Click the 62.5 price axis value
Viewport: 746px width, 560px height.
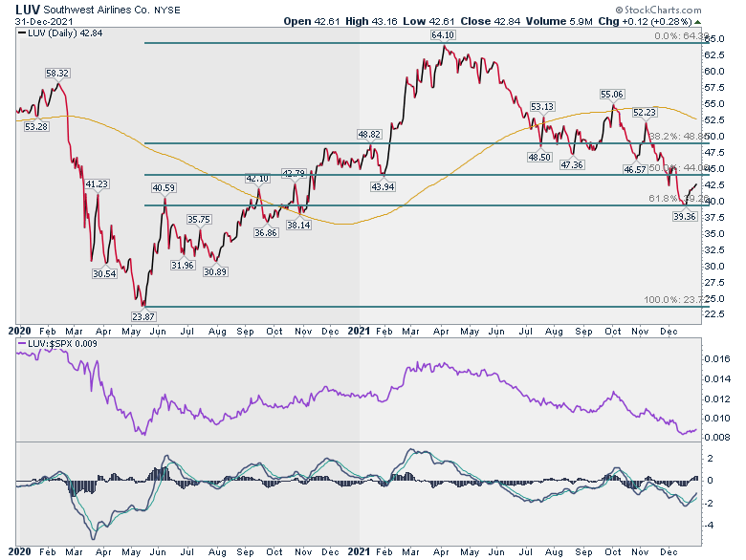pyautogui.click(x=713, y=55)
